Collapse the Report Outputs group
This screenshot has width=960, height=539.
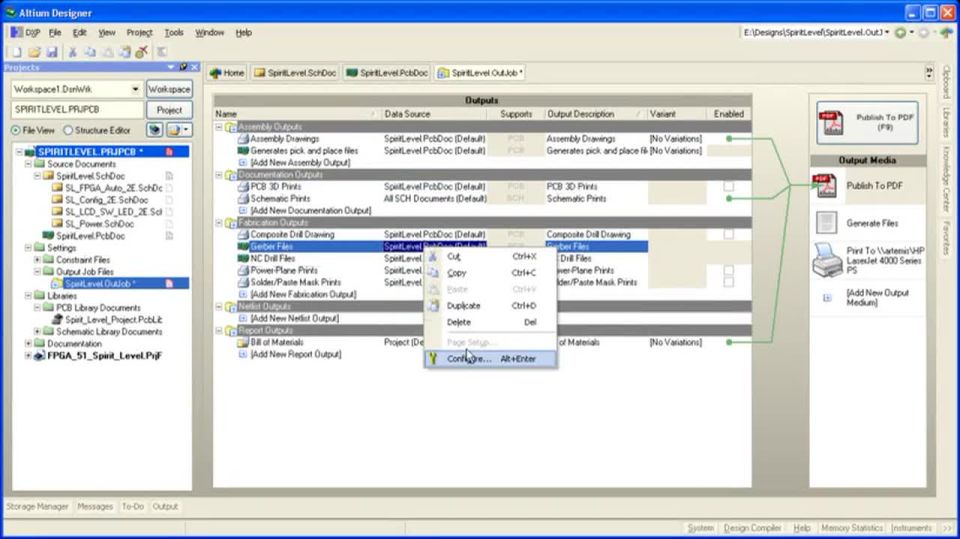point(219,330)
